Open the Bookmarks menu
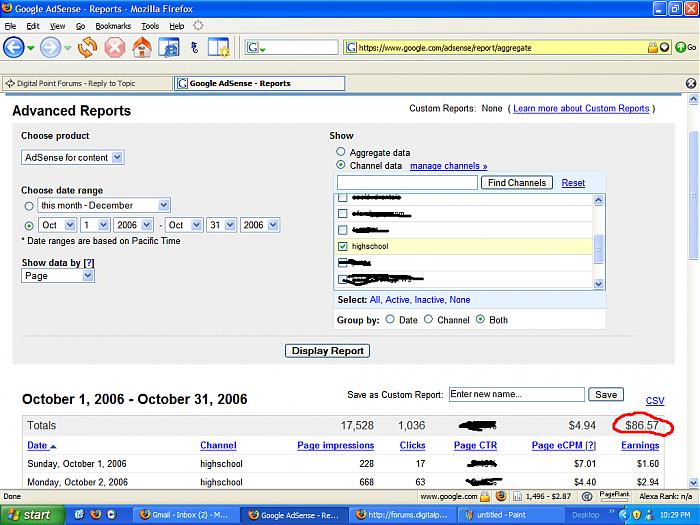The height and width of the screenshot is (525, 700). pyautogui.click(x=112, y=25)
